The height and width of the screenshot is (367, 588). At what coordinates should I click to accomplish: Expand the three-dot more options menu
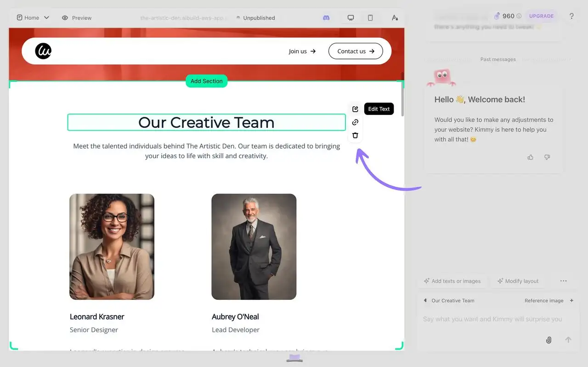pyautogui.click(x=563, y=281)
